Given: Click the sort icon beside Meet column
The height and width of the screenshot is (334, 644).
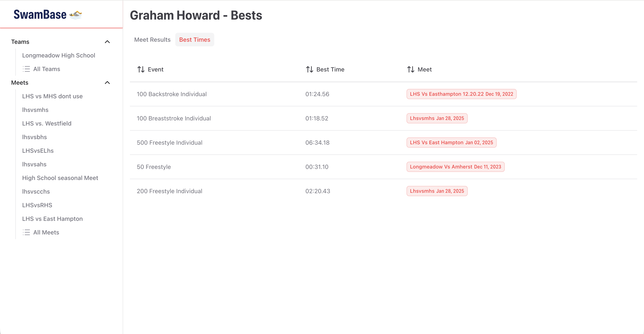Looking at the screenshot, I should coord(411,69).
